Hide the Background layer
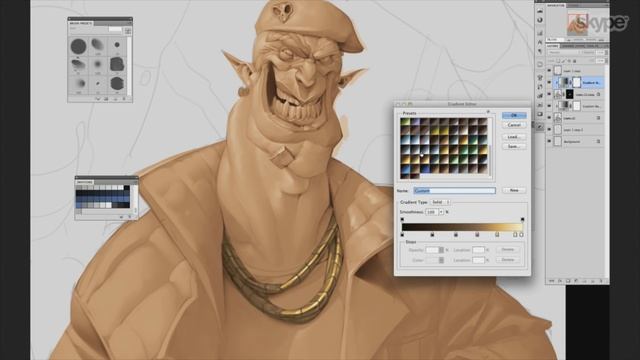 (x=549, y=141)
